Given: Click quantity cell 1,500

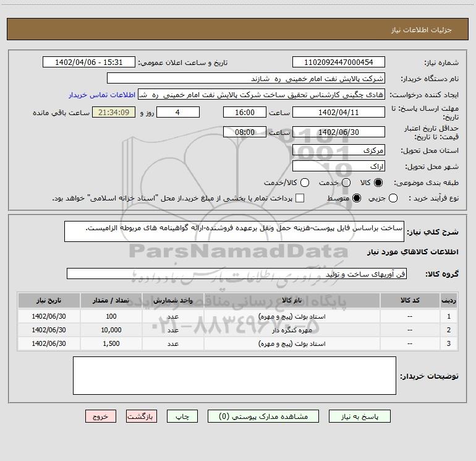Looking at the screenshot, I should [111, 343].
